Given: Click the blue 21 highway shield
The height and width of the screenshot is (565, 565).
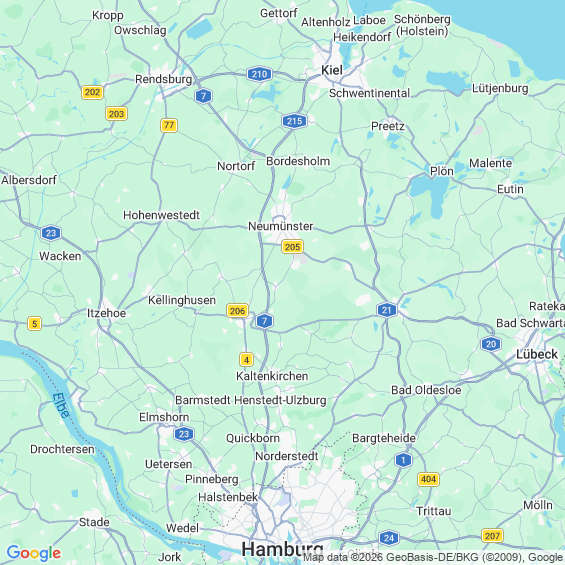Looking at the screenshot, I should [x=387, y=310].
